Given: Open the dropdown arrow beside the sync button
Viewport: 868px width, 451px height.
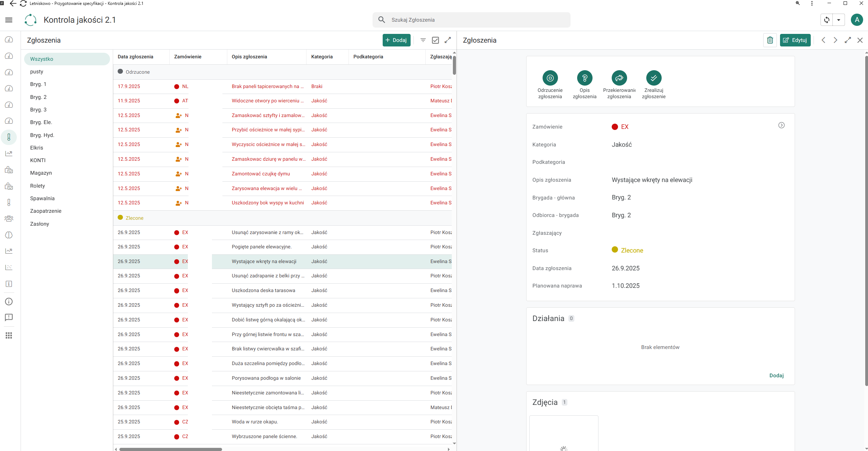Looking at the screenshot, I should click(x=838, y=20).
